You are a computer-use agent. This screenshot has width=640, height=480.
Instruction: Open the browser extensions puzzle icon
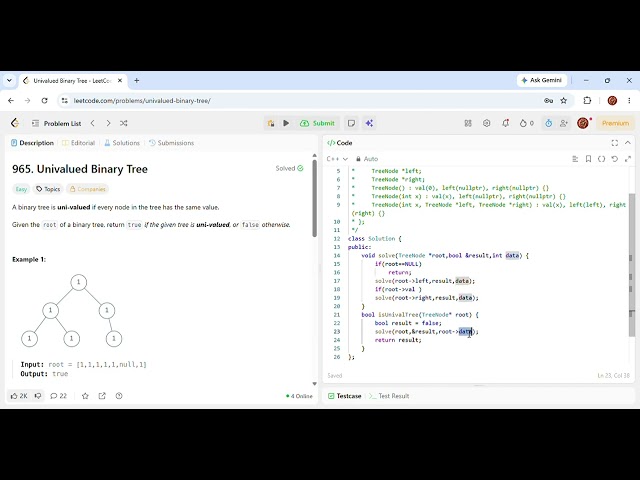tap(587, 100)
